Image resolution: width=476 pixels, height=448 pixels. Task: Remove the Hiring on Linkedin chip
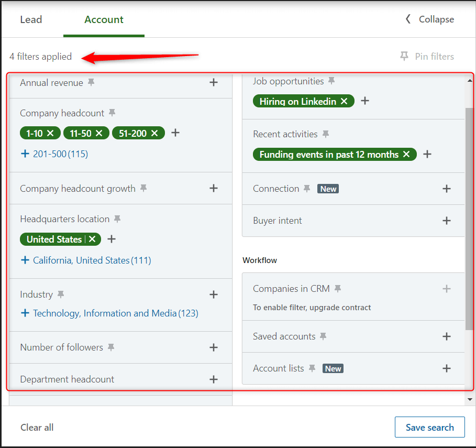pyautogui.click(x=344, y=101)
